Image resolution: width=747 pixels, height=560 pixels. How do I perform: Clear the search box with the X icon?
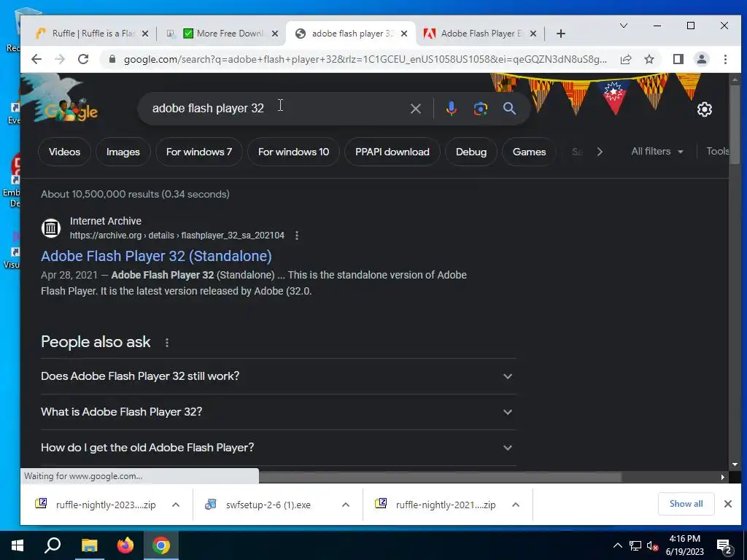[x=415, y=109]
